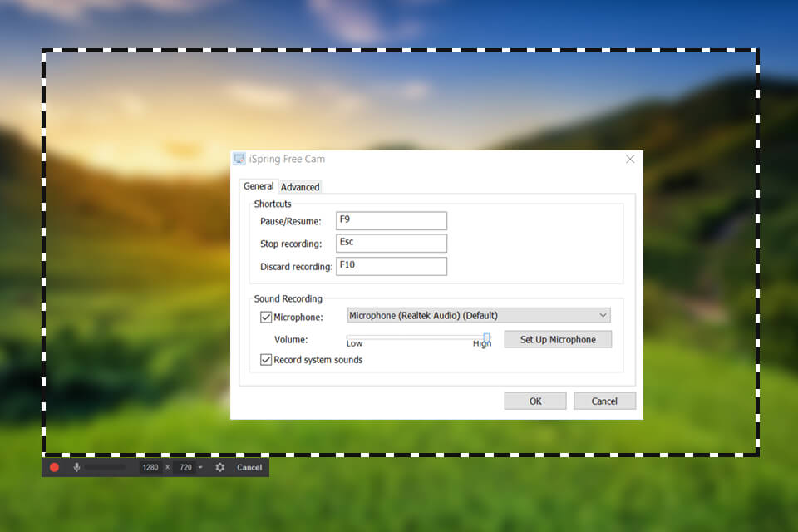Expand the recording size preset dropdown arrow
798x532 pixels.
[x=200, y=467]
